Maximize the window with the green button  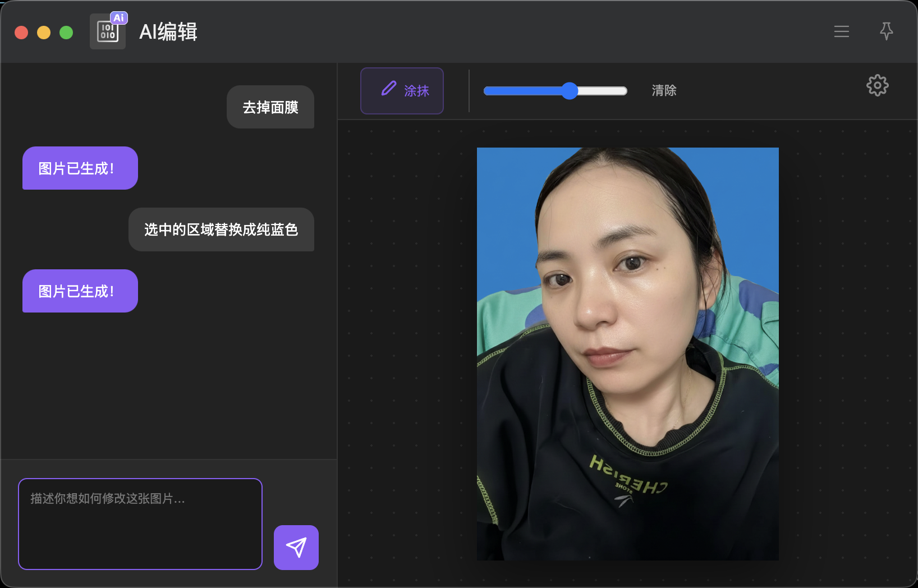(66, 33)
